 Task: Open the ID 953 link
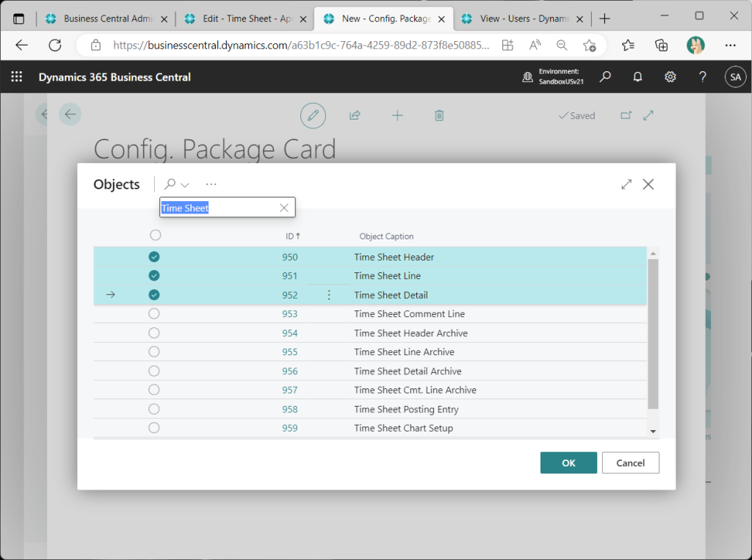tap(289, 314)
